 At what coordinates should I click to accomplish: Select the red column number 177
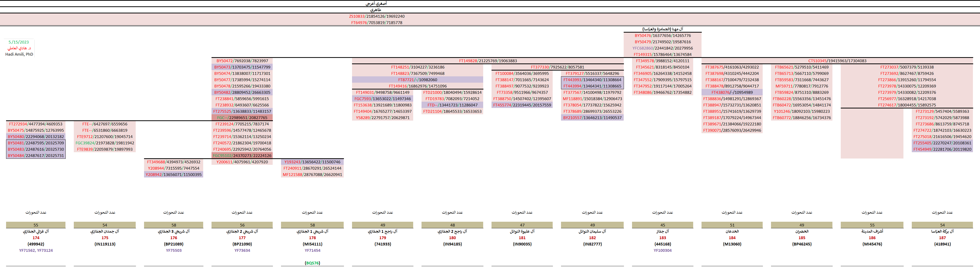(x=242, y=238)
